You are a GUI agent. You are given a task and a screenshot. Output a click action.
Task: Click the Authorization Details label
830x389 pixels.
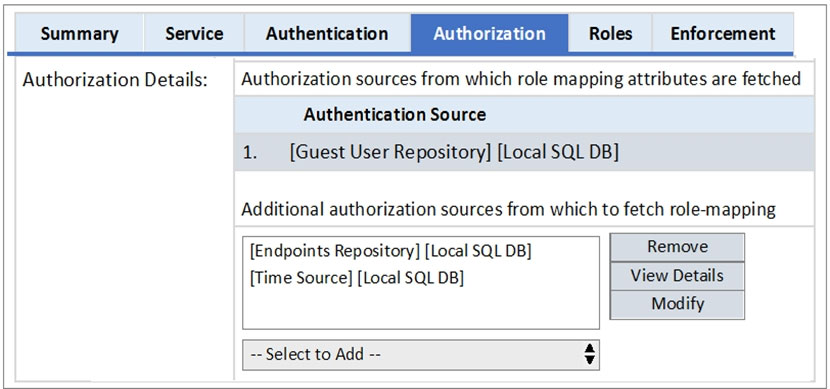[x=115, y=80]
